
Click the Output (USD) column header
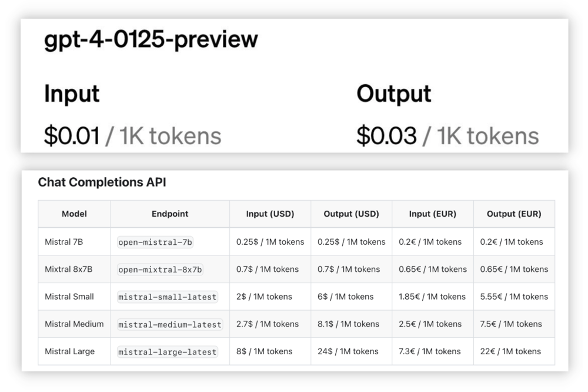point(352,214)
